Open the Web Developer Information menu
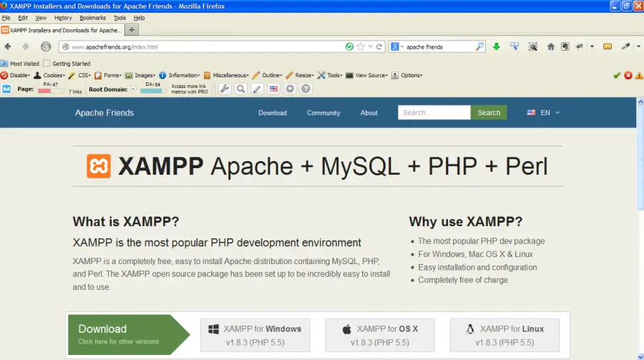This screenshot has width=644, height=360. [x=180, y=75]
